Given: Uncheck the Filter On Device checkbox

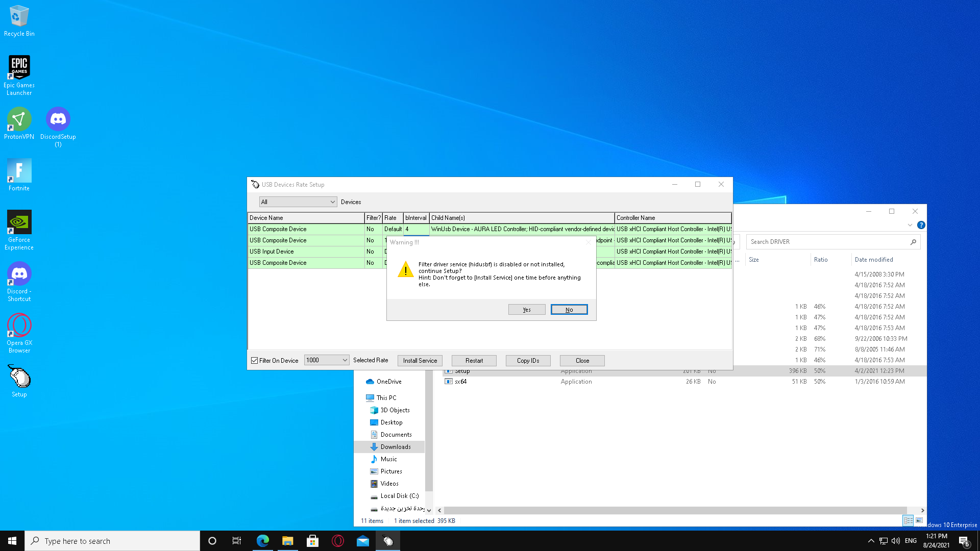Looking at the screenshot, I should (254, 360).
